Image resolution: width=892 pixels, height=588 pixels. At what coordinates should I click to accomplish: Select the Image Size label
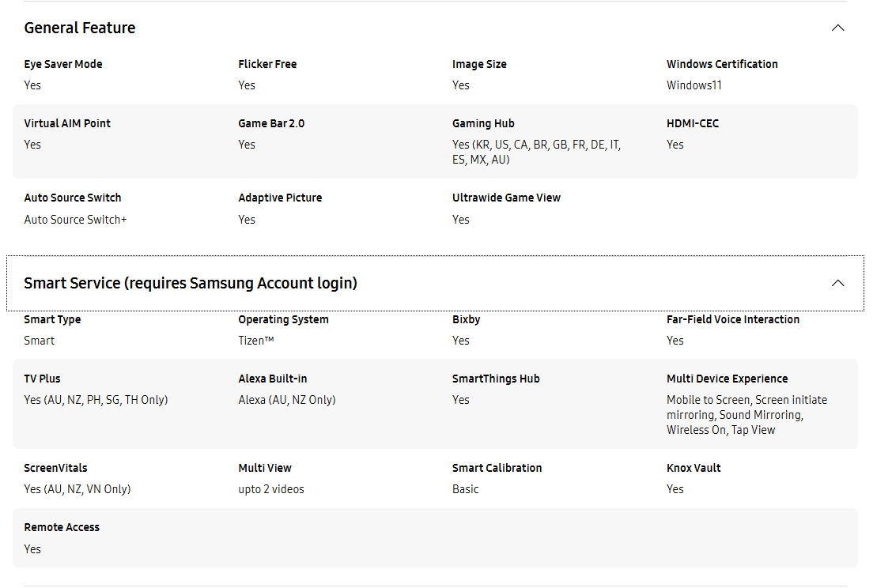(479, 64)
